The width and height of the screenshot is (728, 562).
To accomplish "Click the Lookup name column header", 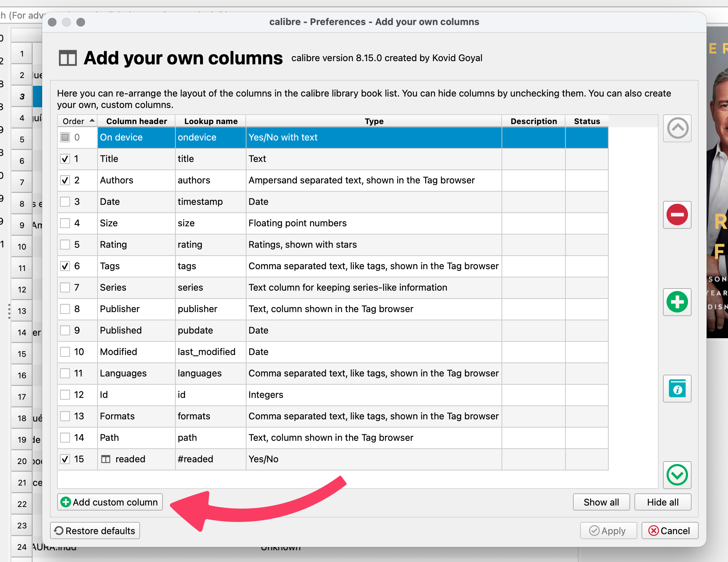I will pyautogui.click(x=211, y=121).
